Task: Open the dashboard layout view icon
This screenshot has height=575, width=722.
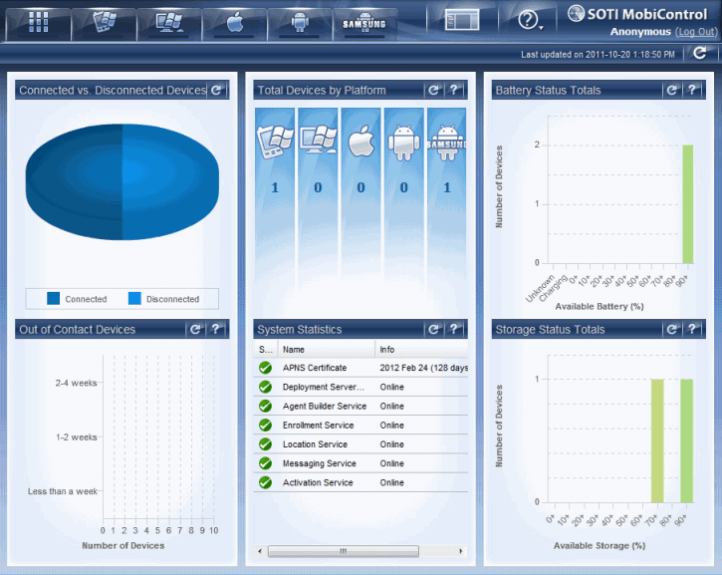Action: click(x=462, y=21)
